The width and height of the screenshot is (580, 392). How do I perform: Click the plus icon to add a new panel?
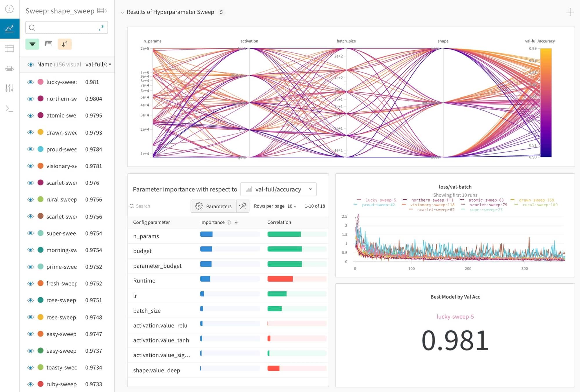click(570, 12)
